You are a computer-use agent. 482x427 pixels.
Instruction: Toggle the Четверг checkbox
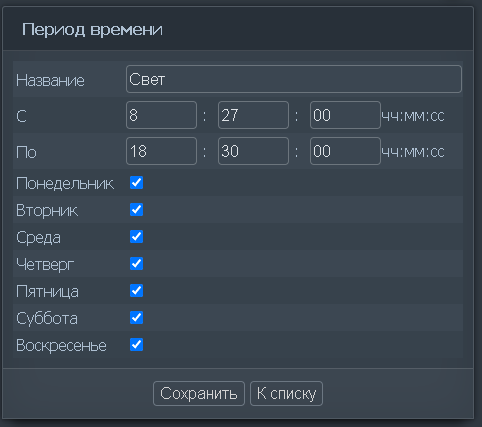tap(136, 264)
